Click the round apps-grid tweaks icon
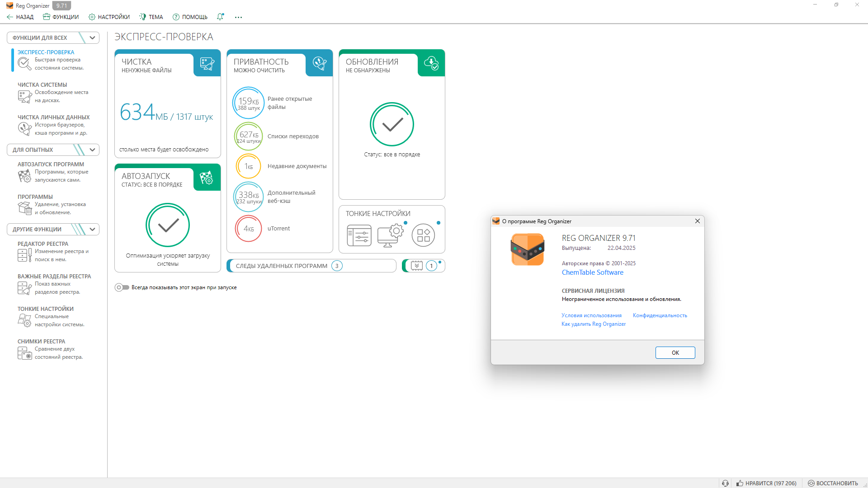This screenshot has width=868, height=488. pyautogui.click(x=423, y=235)
